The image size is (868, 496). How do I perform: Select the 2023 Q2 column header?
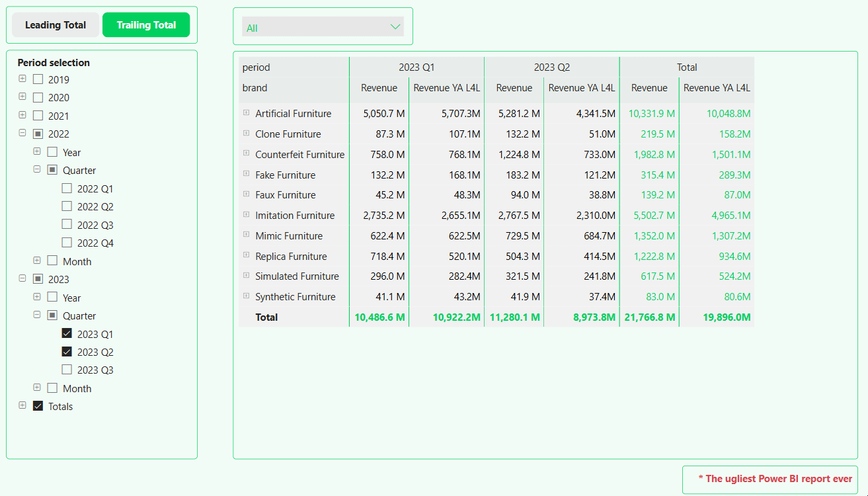pyautogui.click(x=552, y=67)
